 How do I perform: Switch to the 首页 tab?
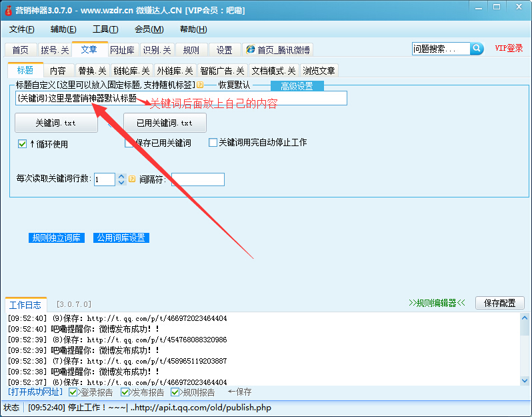(x=21, y=50)
